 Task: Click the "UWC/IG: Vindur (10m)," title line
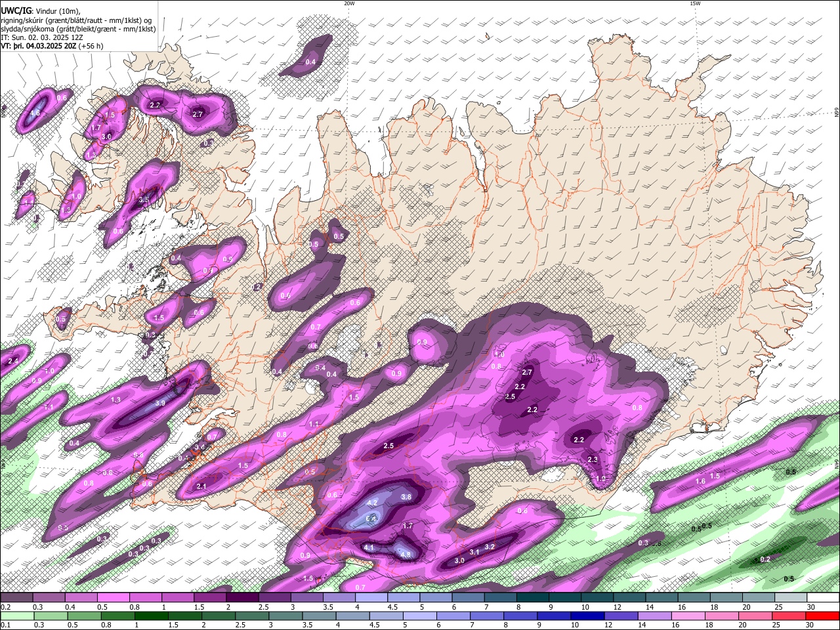pyautogui.click(x=41, y=10)
